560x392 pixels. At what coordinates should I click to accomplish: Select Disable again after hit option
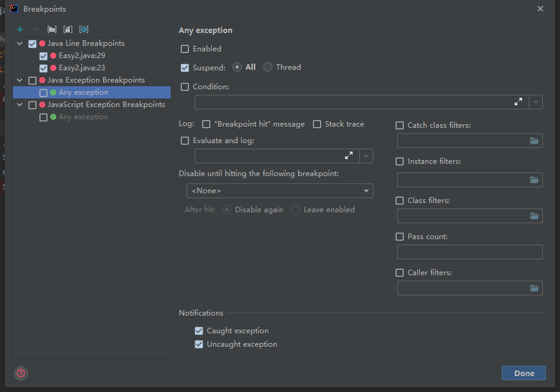pos(227,210)
